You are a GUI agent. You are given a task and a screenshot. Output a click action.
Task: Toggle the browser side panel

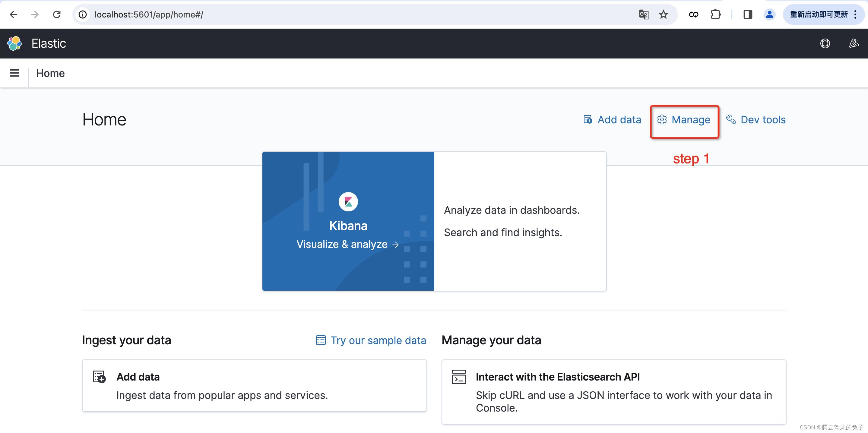748,14
